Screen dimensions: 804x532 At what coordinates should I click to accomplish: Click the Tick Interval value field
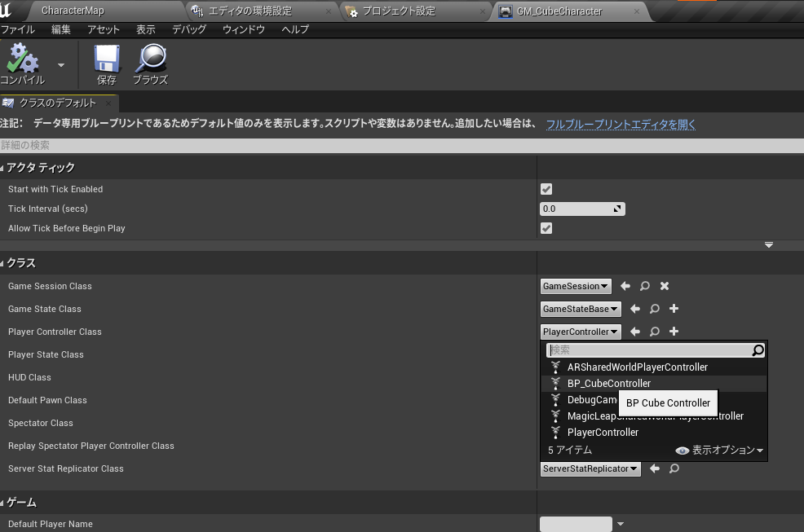tap(582, 209)
